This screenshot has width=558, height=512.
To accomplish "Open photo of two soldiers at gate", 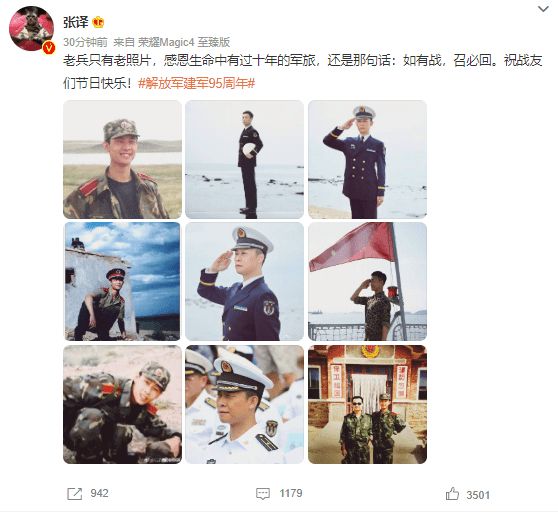I will 367,404.
